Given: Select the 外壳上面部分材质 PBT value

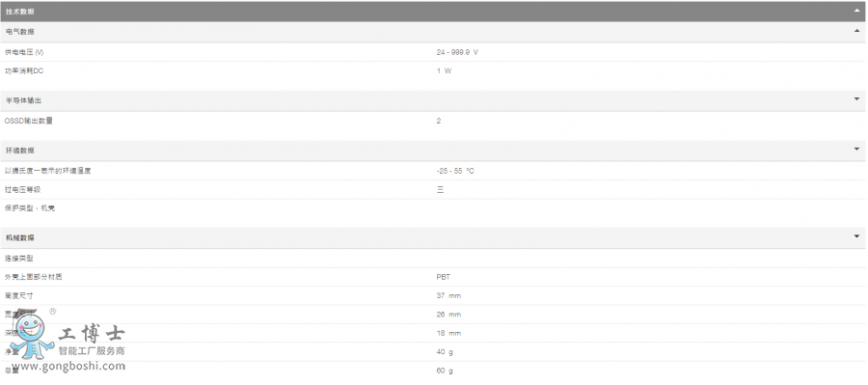Looking at the screenshot, I should tap(443, 277).
